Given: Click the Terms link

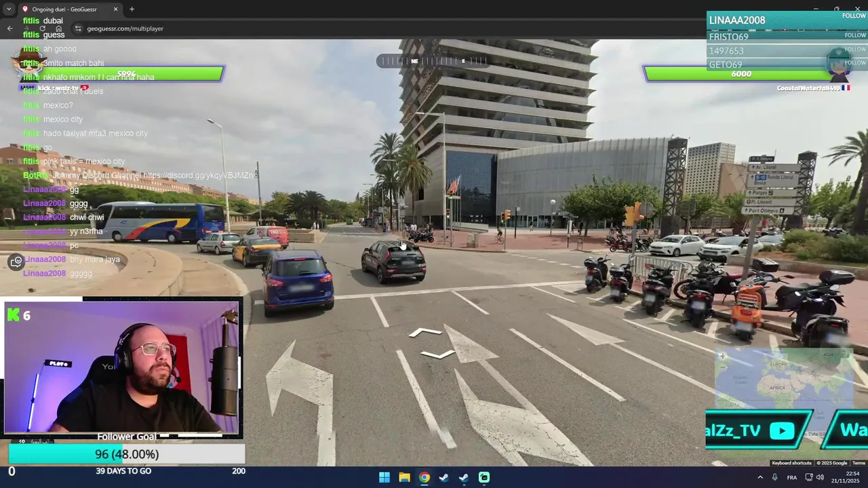Looking at the screenshot, I should 859,463.
